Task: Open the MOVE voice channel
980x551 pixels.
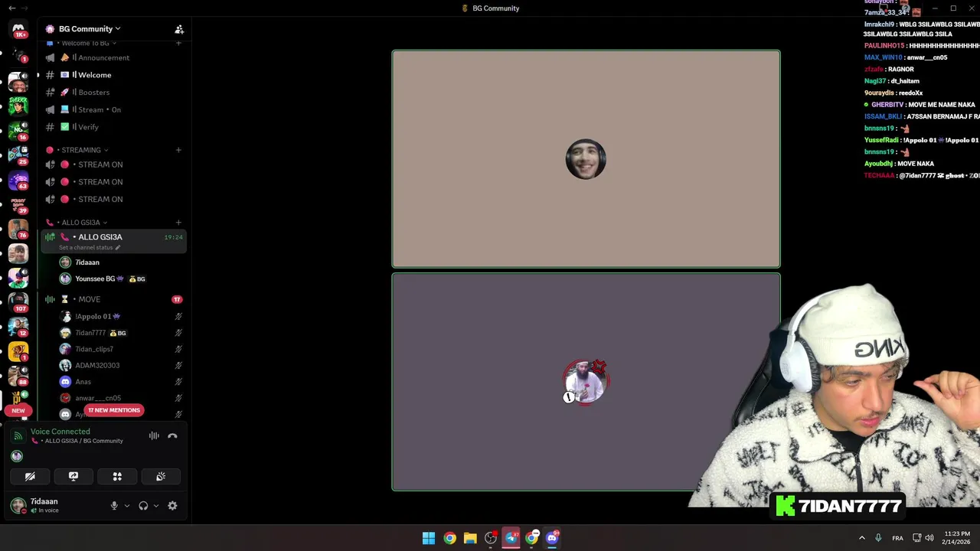Action: pos(113,299)
